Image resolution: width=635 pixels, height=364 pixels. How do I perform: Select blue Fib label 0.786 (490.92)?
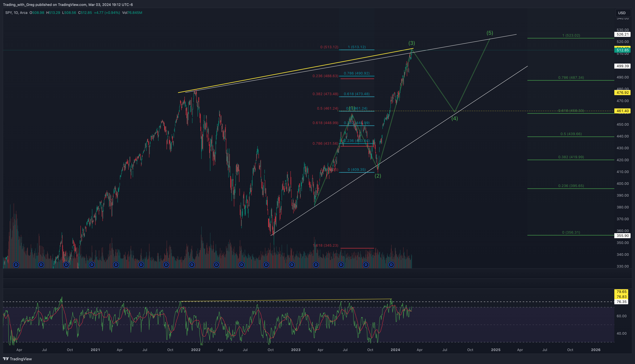[356, 73]
